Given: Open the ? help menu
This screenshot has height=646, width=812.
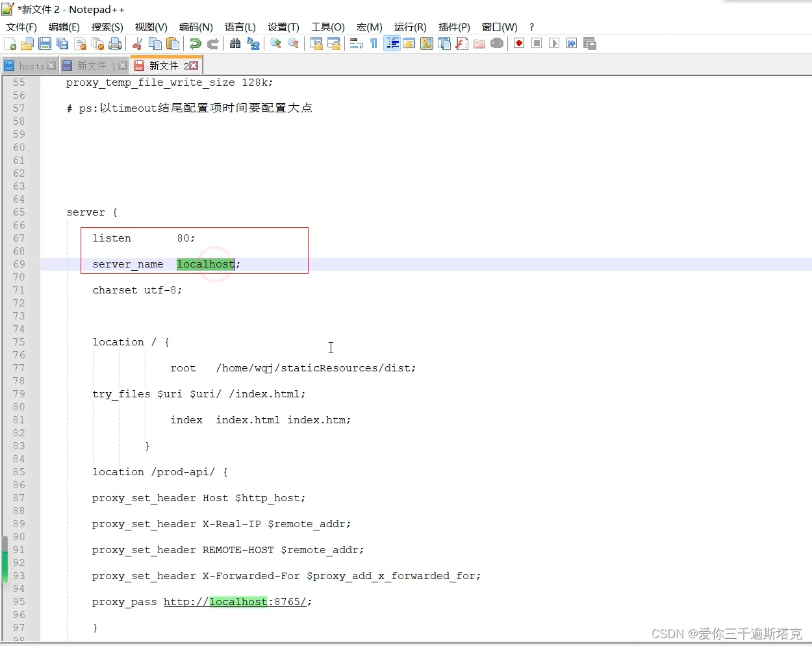Looking at the screenshot, I should pos(531,27).
